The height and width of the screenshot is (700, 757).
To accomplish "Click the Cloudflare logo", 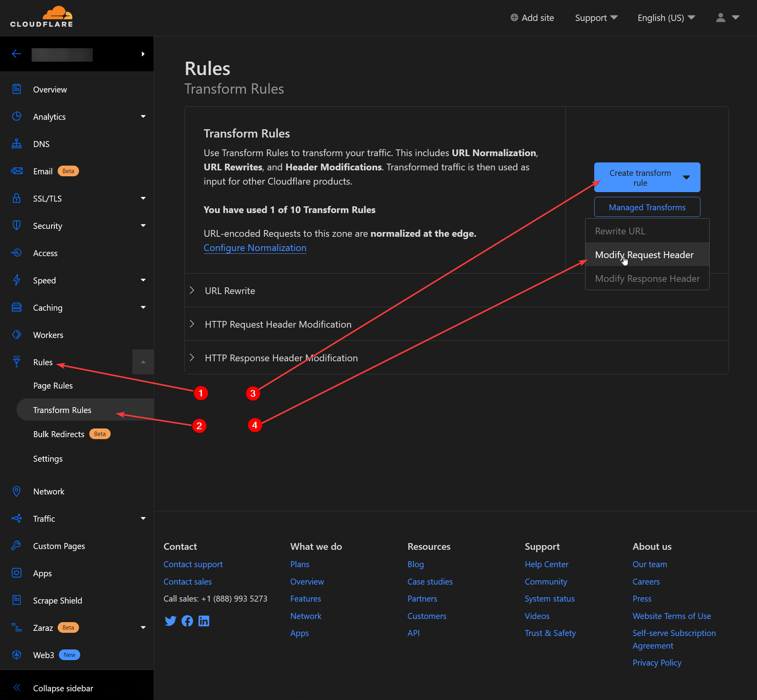I will (41, 17).
